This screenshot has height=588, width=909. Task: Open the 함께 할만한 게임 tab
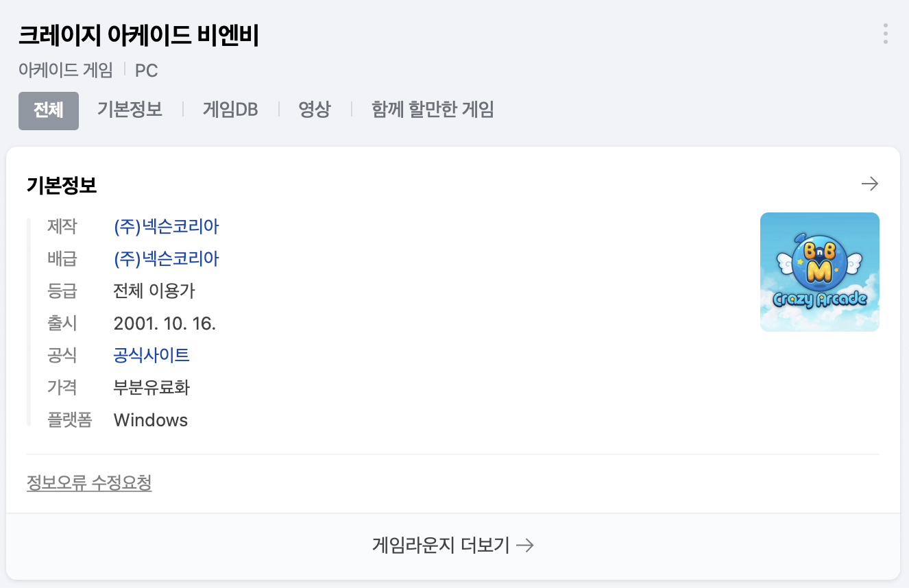[x=433, y=110]
